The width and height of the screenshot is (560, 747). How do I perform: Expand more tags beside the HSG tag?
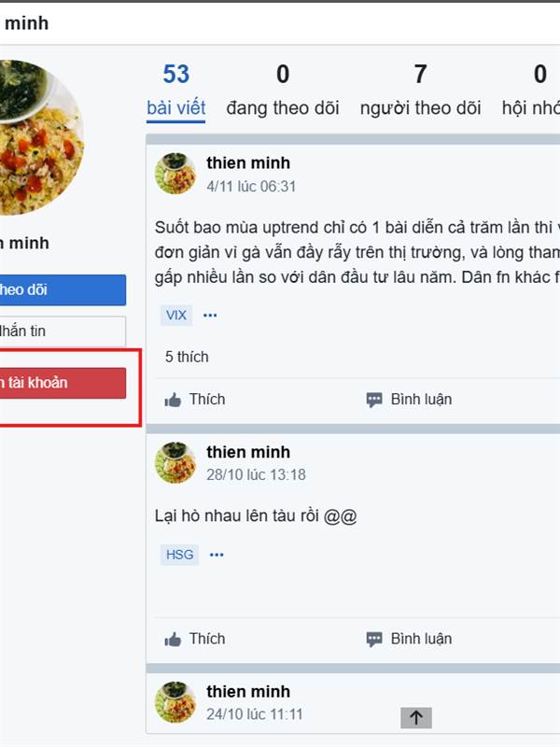[217, 555]
